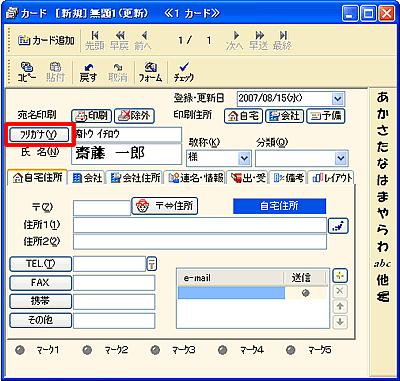This screenshot has height=381, width=400.
Task: Open the 敬称 honorific dropdown
Action: click(x=245, y=158)
